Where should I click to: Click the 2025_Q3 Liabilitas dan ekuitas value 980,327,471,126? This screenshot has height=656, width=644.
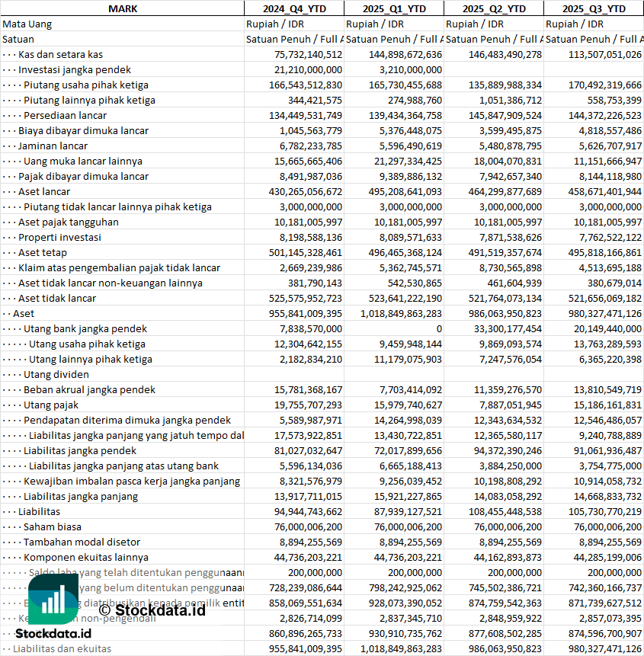click(604, 649)
